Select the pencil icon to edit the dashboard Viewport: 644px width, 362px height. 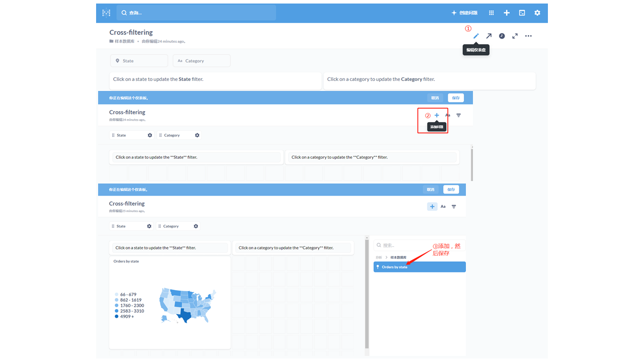475,36
